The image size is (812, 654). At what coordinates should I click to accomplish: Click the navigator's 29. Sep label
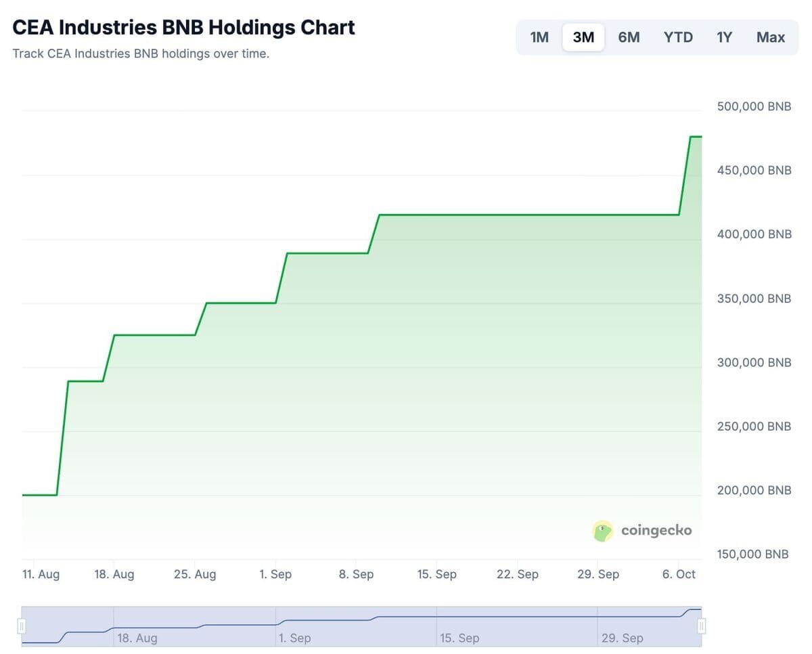(622, 638)
